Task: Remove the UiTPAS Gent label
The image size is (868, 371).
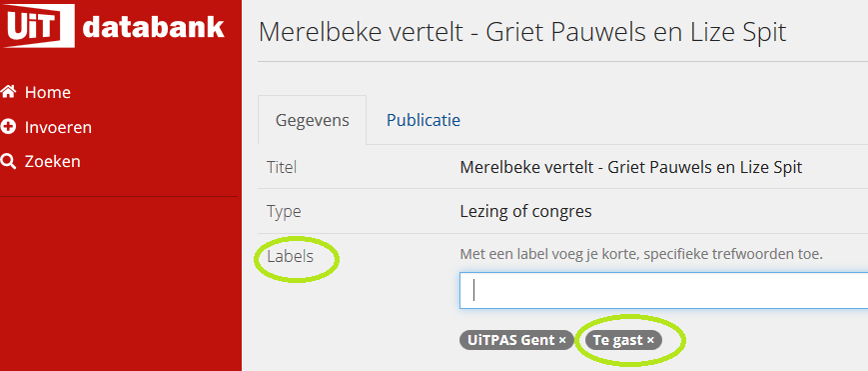Action: (x=562, y=340)
